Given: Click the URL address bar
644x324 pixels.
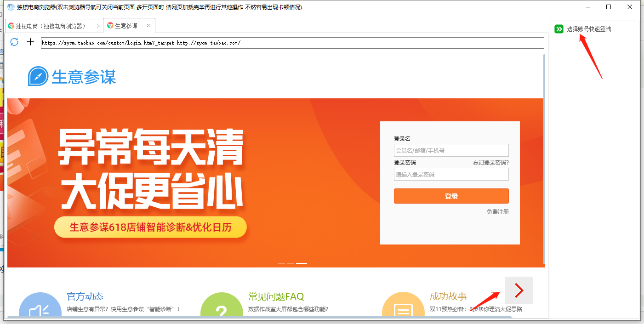Looking at the screenshot, I should (292, 43).
